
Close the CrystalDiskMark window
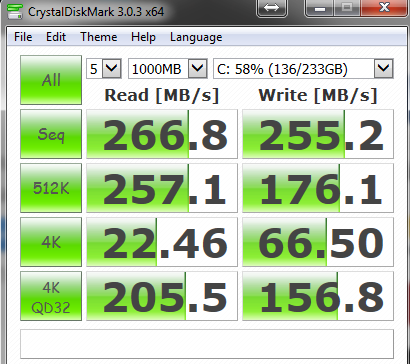coord(385,7)
